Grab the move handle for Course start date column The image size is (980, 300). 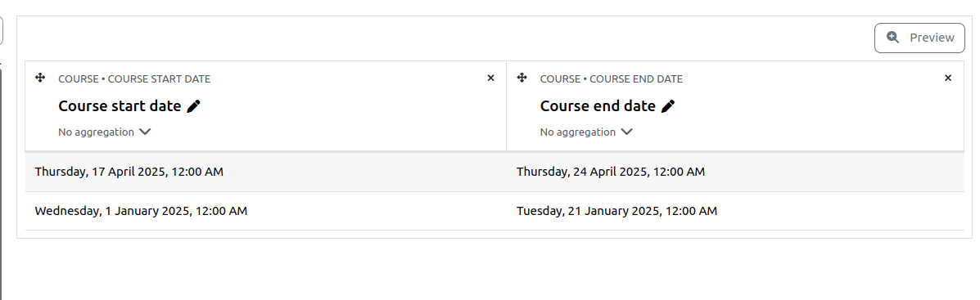click(40, 78)
